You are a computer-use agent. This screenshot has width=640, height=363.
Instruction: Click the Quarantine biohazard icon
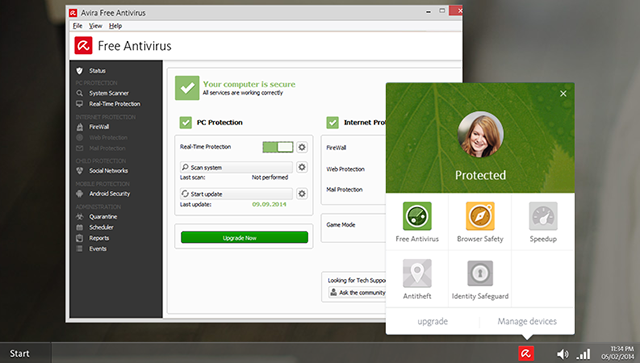pos(80,216)
